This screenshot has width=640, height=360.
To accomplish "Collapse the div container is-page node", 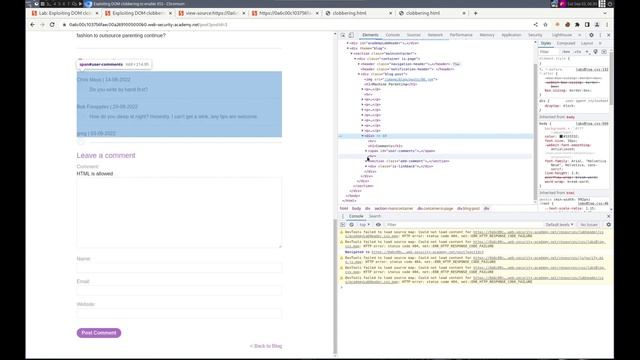I will 355,59.
